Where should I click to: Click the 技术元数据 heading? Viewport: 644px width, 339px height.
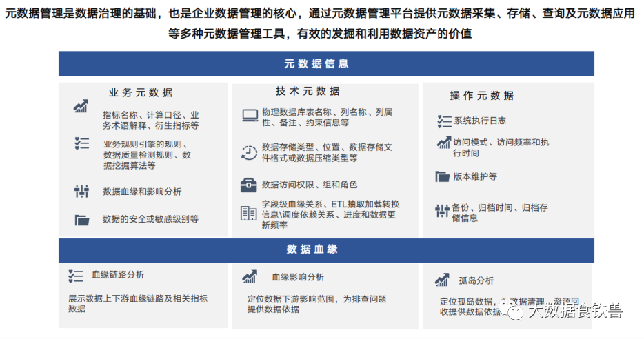(308, 91)
